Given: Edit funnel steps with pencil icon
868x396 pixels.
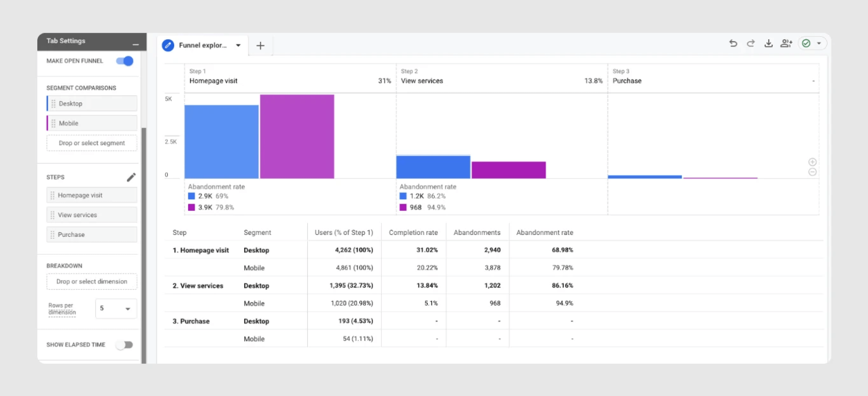Looking at the screenshot, I should click(x=131, y=177).
